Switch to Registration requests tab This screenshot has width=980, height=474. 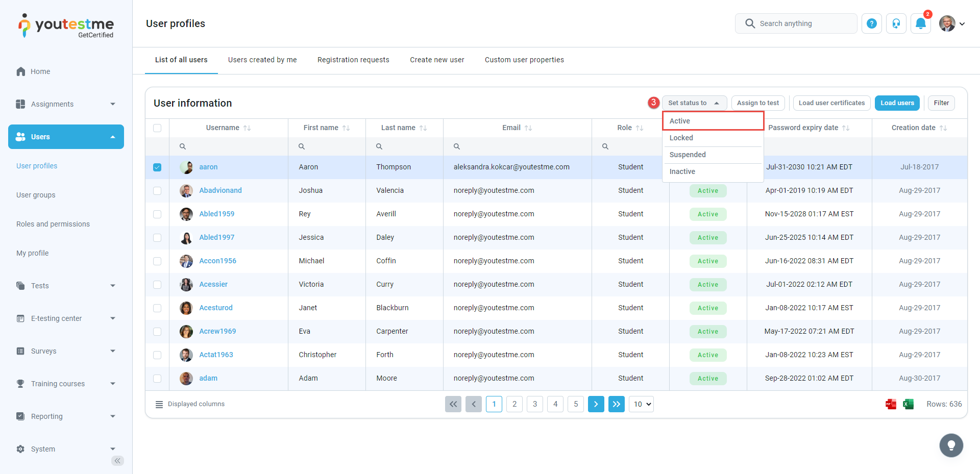(353, 60)
